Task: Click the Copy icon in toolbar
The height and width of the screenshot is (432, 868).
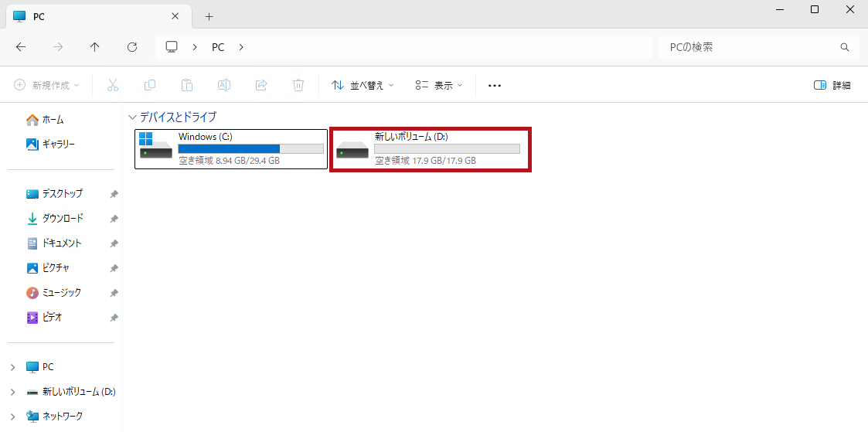Action: pyautogui.click(x=150, y=85)
